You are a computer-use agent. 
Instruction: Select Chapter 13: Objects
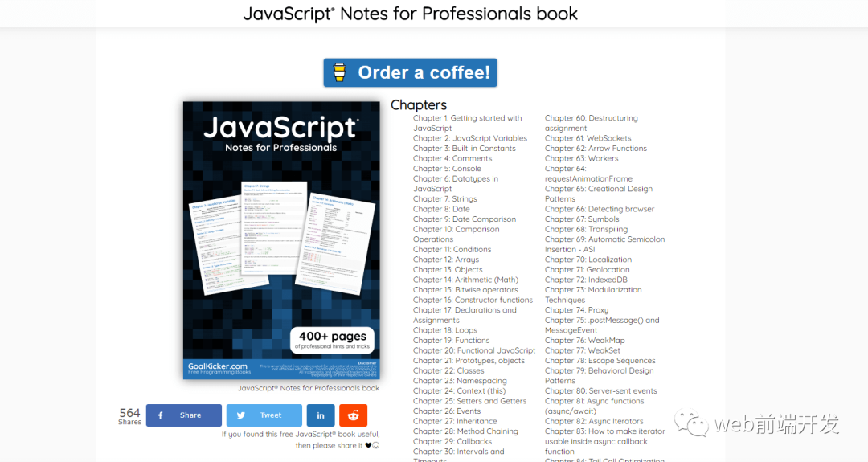(448, 269)
